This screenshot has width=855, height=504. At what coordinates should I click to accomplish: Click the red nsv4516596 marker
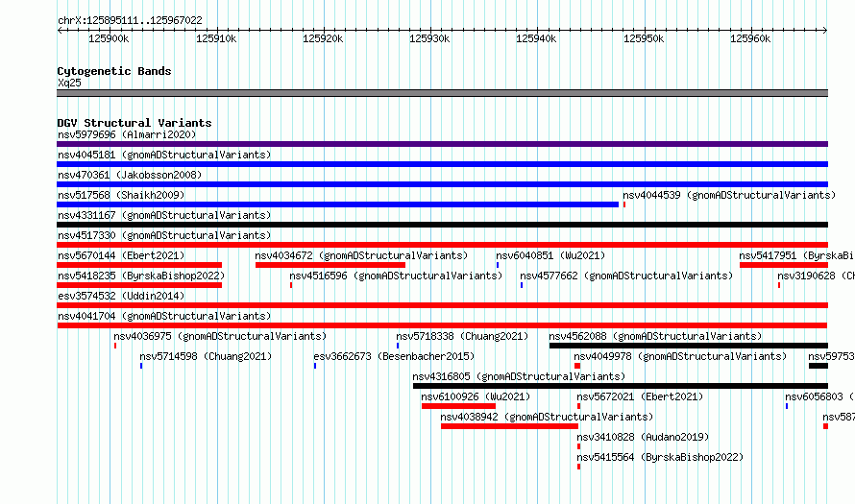coord(291,285)
